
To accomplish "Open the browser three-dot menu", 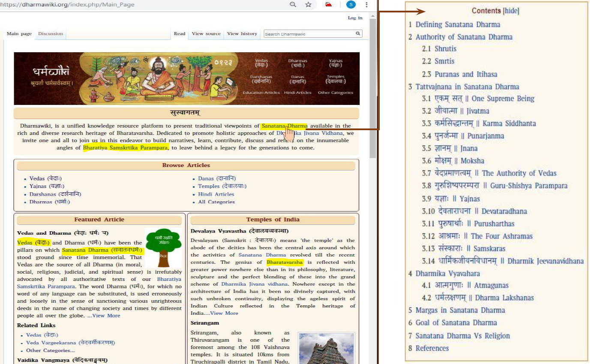I will [366, 5].
